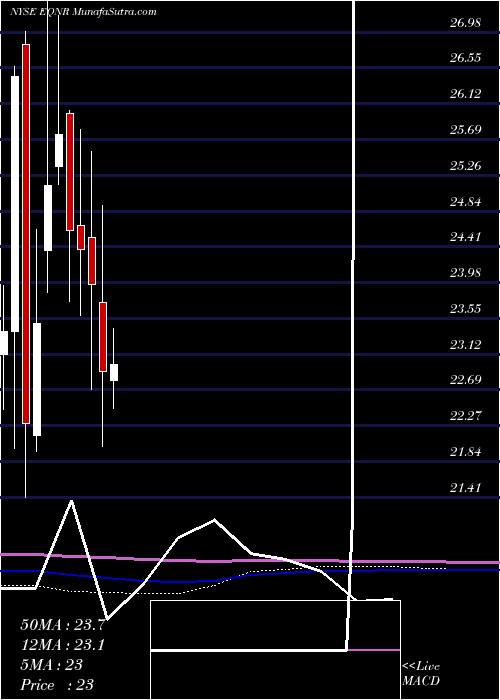
Task: Click the 22.27 price axis label
Action: pos(465,416)
